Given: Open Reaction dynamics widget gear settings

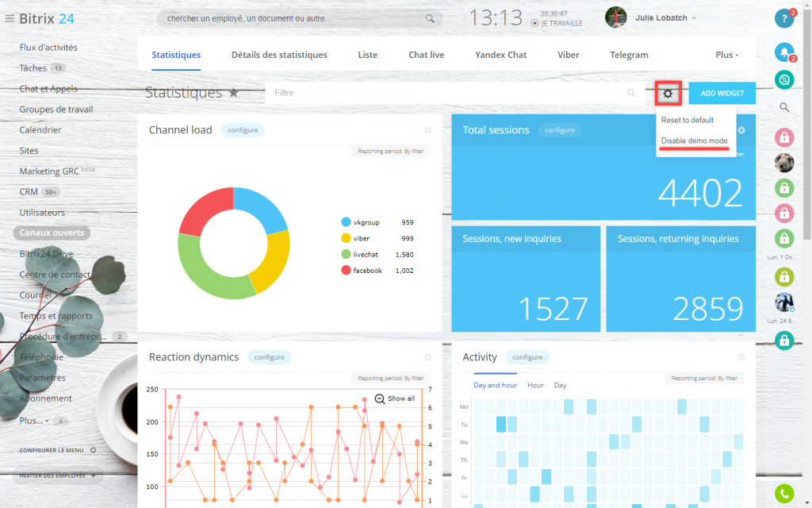Looking at the screenshot, I should 427,357.
